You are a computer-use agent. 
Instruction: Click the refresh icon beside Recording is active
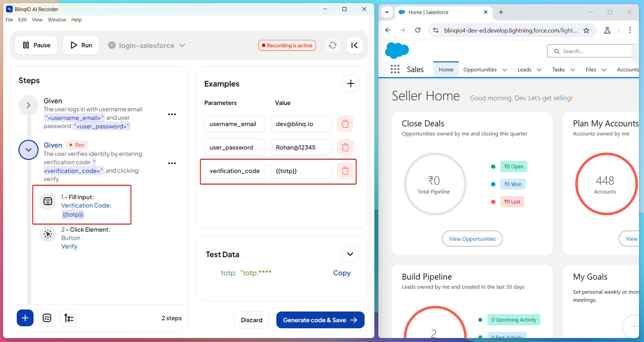pyautogui.click(x=333, y=45)
